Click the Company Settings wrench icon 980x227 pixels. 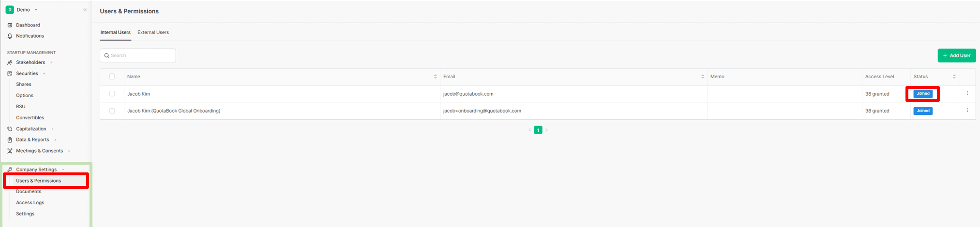(10, 170)
